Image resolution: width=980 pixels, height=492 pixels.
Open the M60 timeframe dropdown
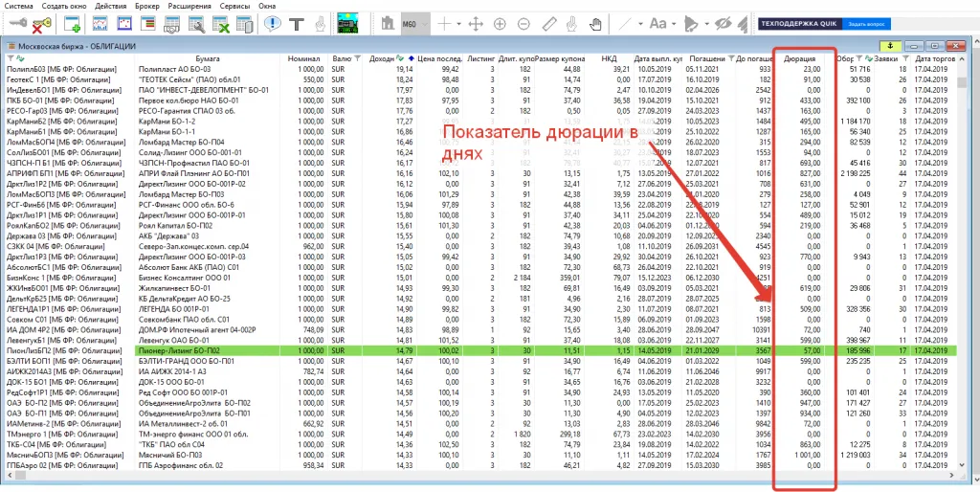pyautogui.click(x=414, y=24)
